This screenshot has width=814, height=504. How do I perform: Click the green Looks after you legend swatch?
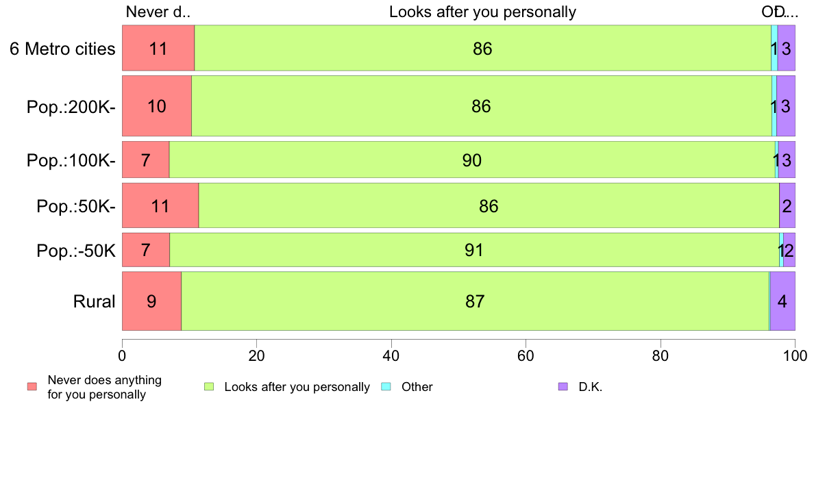209,387
